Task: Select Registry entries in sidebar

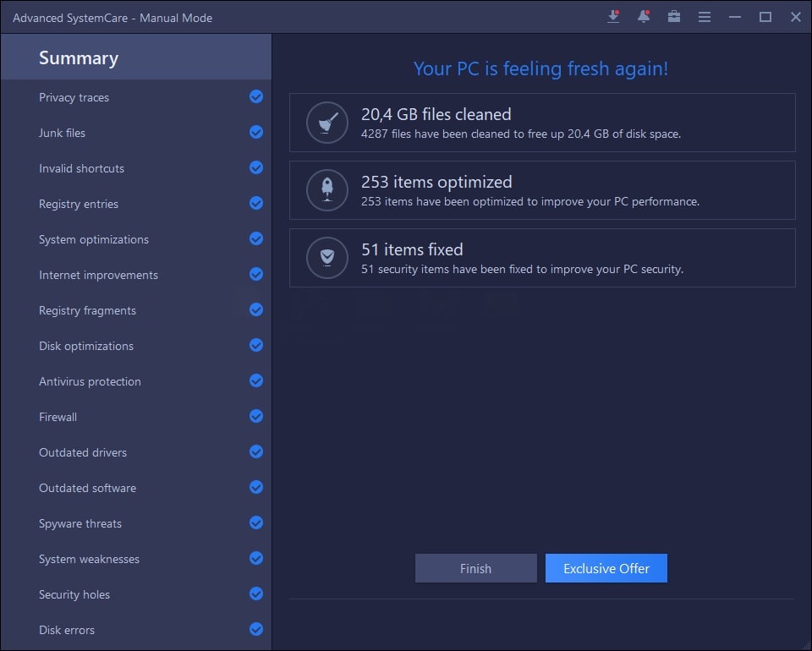Action: point(136,204)
